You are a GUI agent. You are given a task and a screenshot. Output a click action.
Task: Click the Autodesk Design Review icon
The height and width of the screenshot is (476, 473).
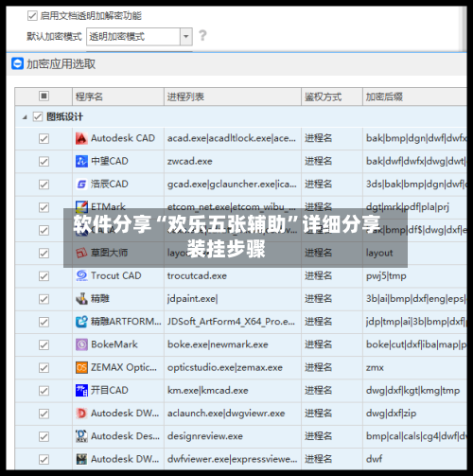81,436
